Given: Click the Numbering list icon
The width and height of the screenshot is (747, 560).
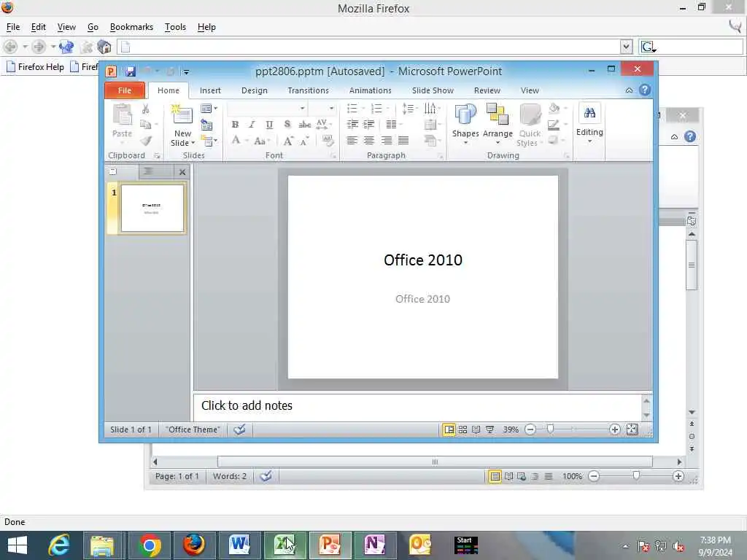Looking at the screenshot, I should pyautogui.click(x=376, y=109).
